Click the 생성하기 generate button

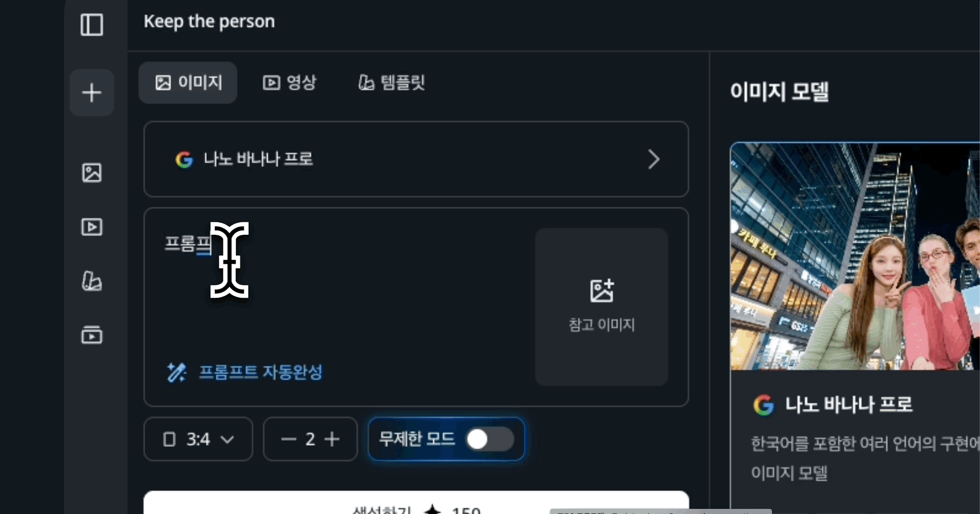click(x=416, y=503)
